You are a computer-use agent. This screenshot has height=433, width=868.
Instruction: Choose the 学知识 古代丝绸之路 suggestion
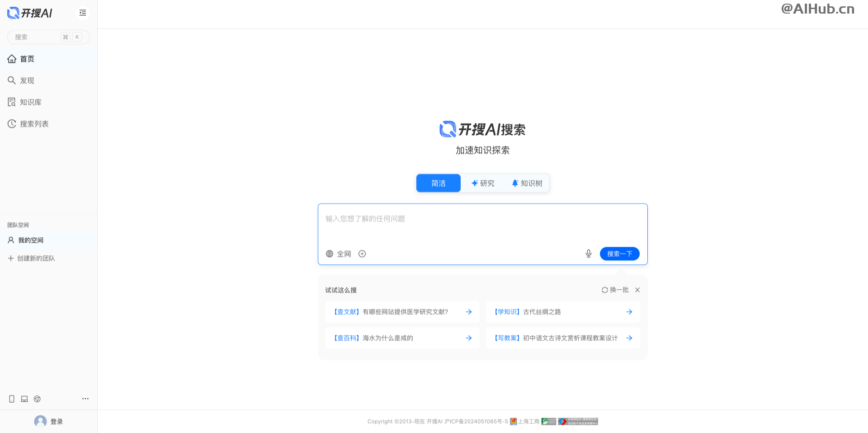pos(563,312)
